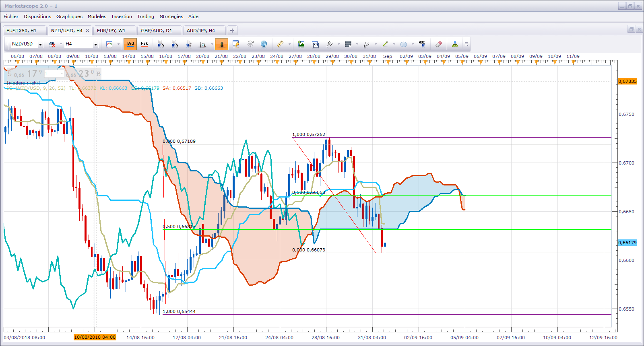Select the eraser tool
This screenshot has height=346, width=644.
439,44
